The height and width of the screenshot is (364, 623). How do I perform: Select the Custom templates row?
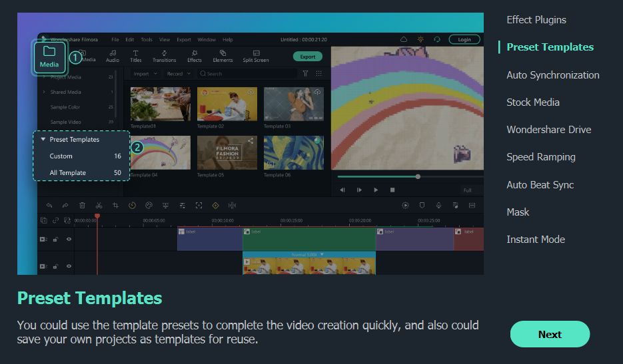[81, 156]
